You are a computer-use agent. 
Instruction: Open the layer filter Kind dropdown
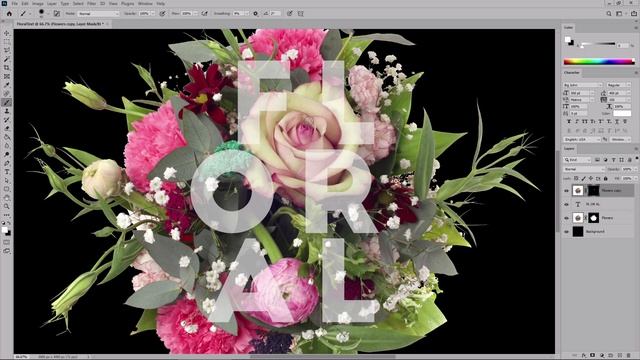point(578,160)
